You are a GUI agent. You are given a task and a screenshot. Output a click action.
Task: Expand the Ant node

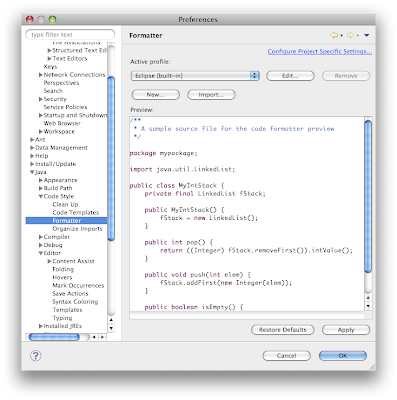(x=32, y=140)
